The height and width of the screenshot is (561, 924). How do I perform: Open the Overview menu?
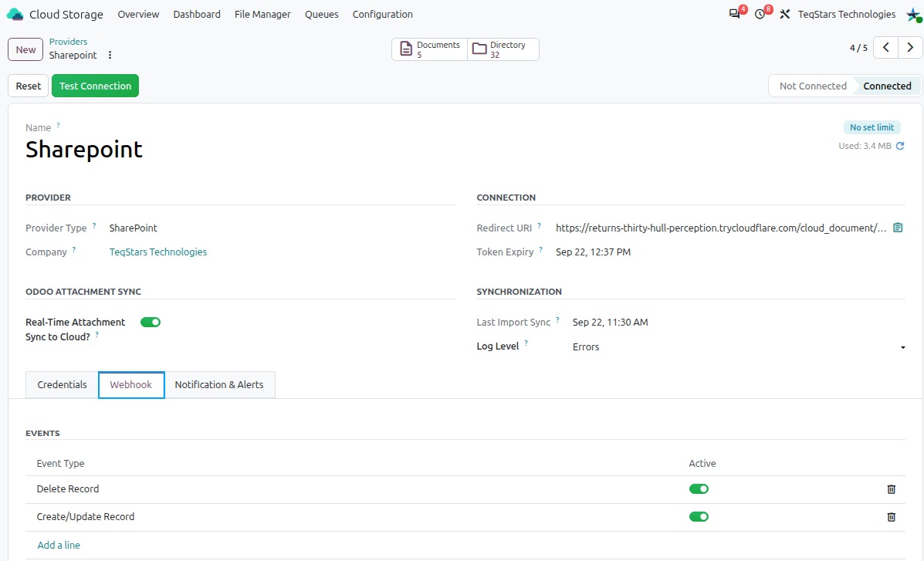(138, 14)
